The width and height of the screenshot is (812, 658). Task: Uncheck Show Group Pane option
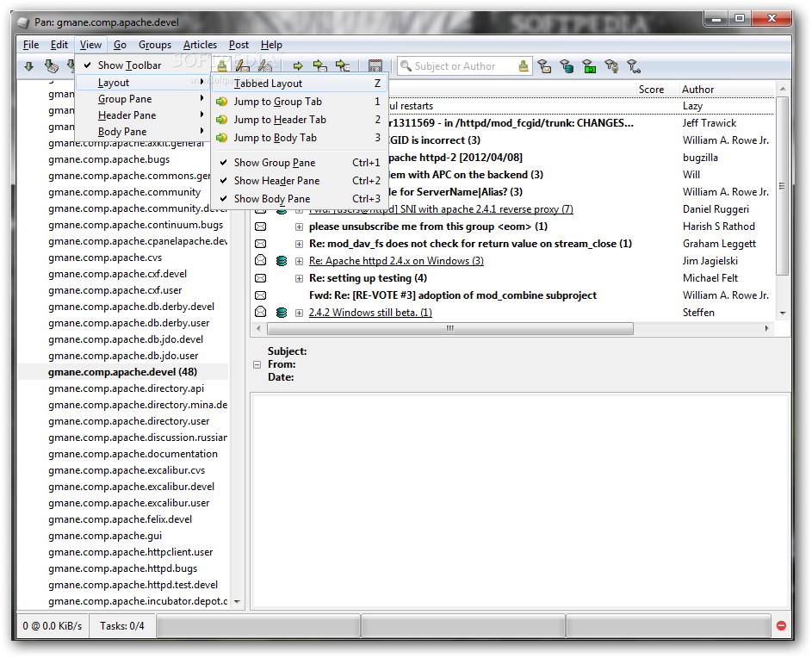[300, 163]
